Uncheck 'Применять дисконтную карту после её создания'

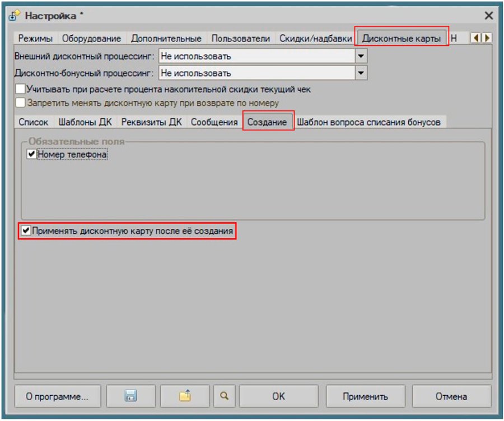click(26, 231)
